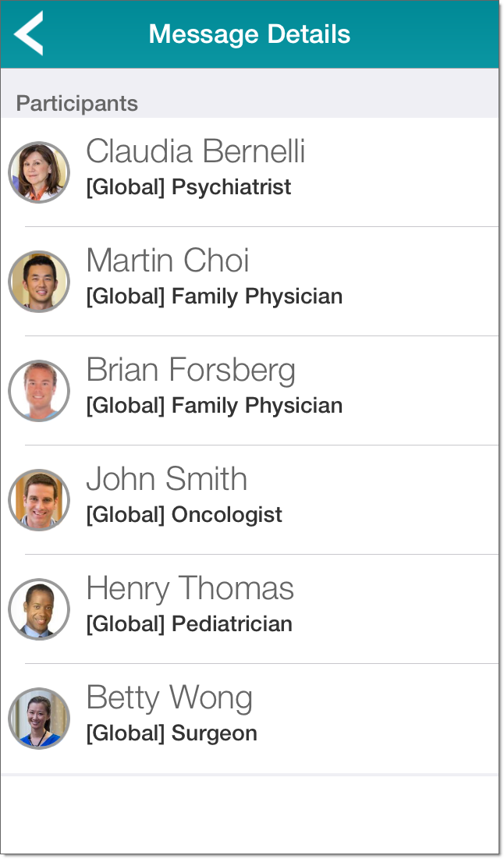Tap the "[Global] Oncologist" subtitle

[184, 515]
